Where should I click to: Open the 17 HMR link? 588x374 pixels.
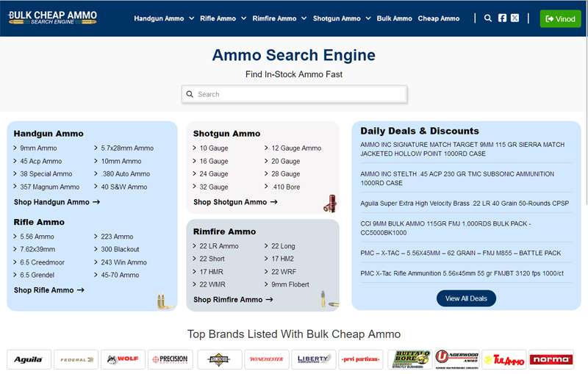coord(211,272)
